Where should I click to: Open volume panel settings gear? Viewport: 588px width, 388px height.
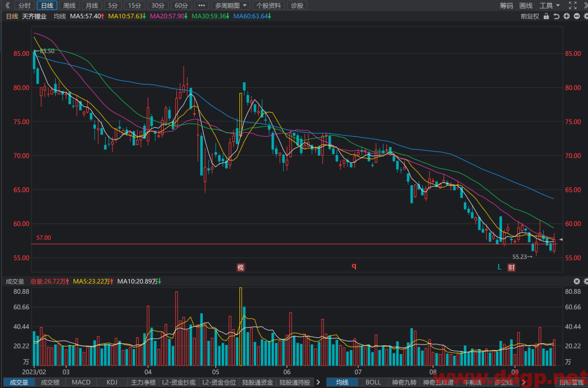(x=586, y=281)
